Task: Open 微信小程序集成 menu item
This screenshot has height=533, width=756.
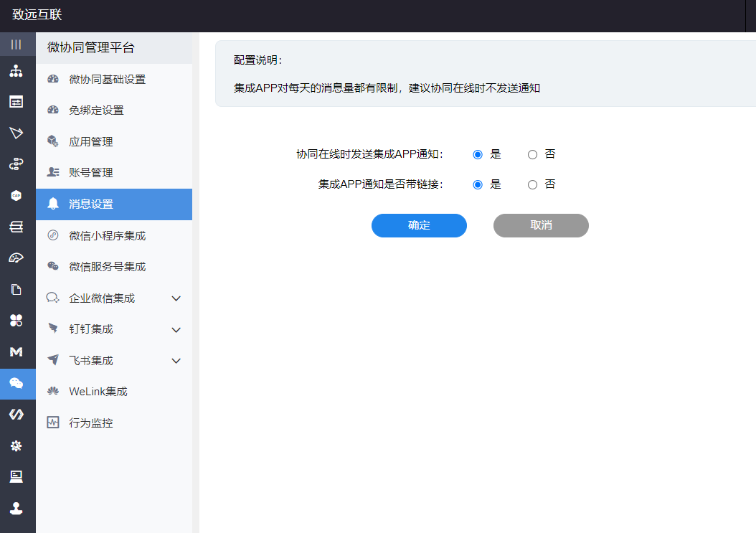Action: (114, 235)
